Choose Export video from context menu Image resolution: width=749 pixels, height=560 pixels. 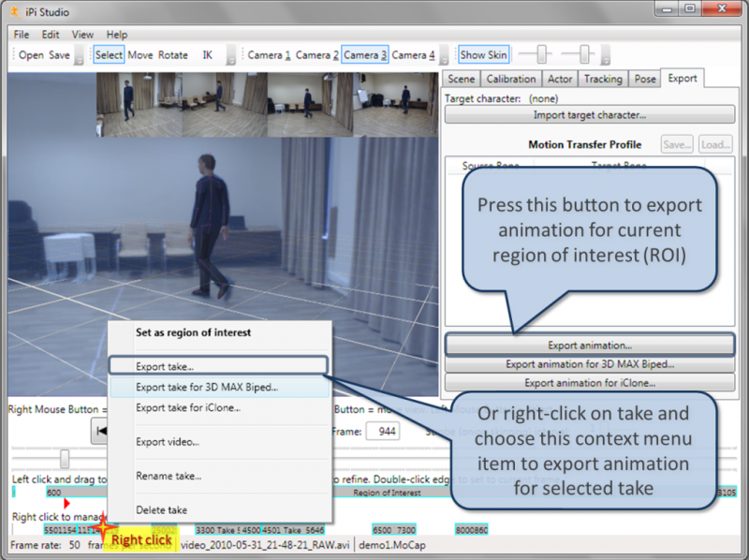pos(219,442)
